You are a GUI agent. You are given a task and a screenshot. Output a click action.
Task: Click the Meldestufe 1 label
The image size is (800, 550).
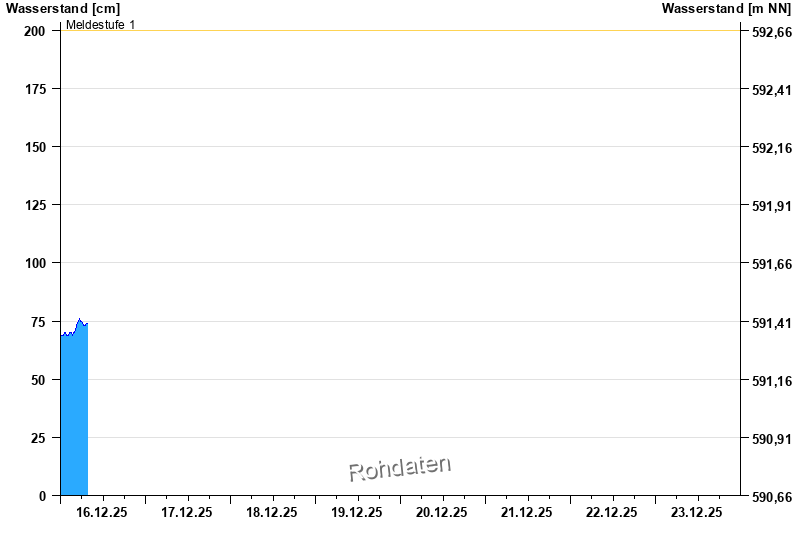tap(101, 24)
